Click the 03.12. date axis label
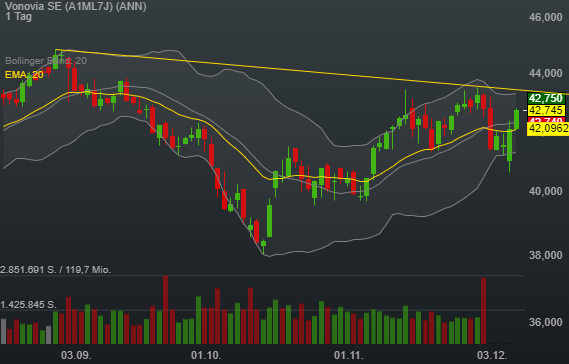Image resolution: width=569 pixels, height=364 pixels. tap(492, 355)
